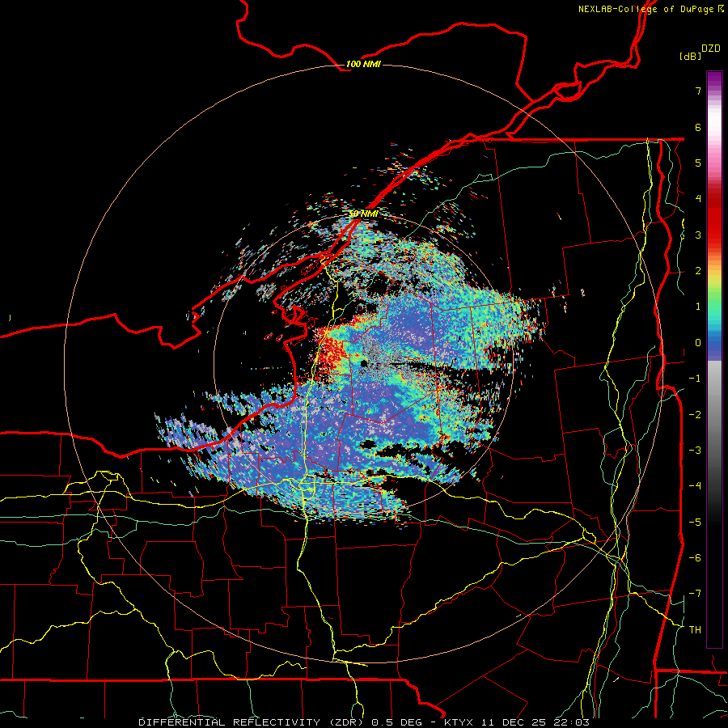Click the -5 value on the color scale
Screen dimensions: 728x728
(x=695, y=523)
